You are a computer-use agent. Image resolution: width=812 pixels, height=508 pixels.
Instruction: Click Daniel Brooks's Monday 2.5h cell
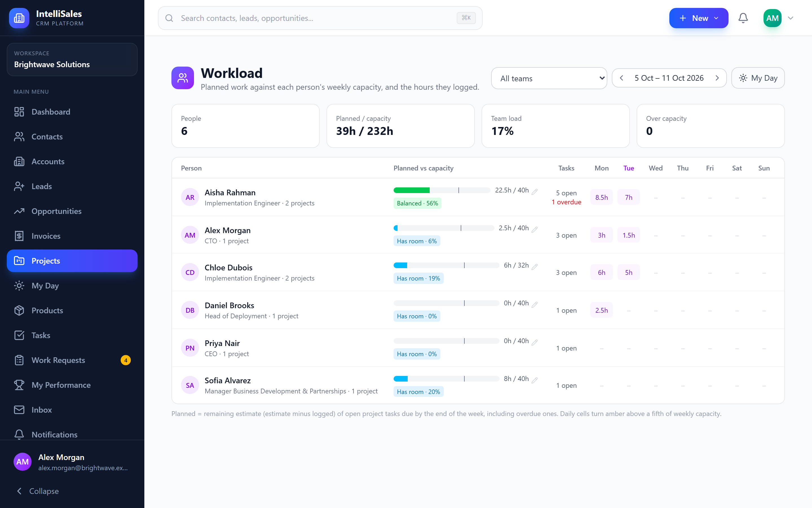[x=602, y=310]
